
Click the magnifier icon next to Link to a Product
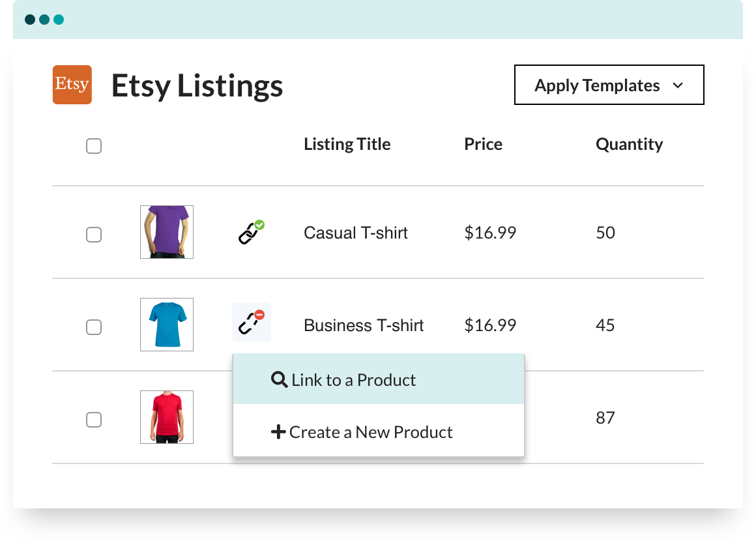[279, 379]
